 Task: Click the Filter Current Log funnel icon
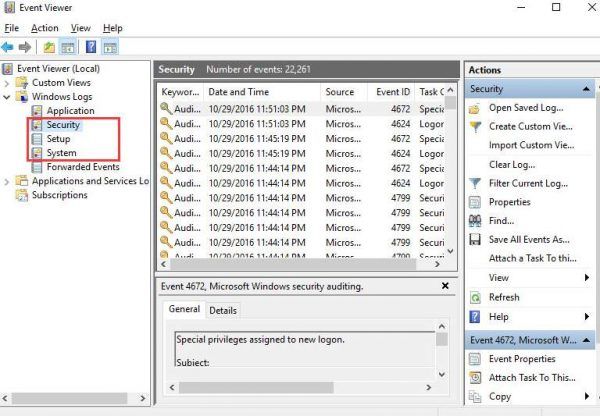pyautogui.click(x=476, y=183)
